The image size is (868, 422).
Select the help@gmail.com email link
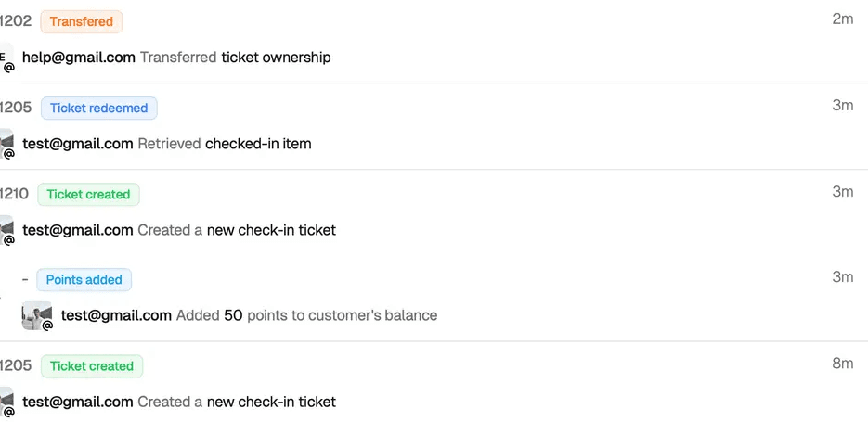tap(79, 57)
